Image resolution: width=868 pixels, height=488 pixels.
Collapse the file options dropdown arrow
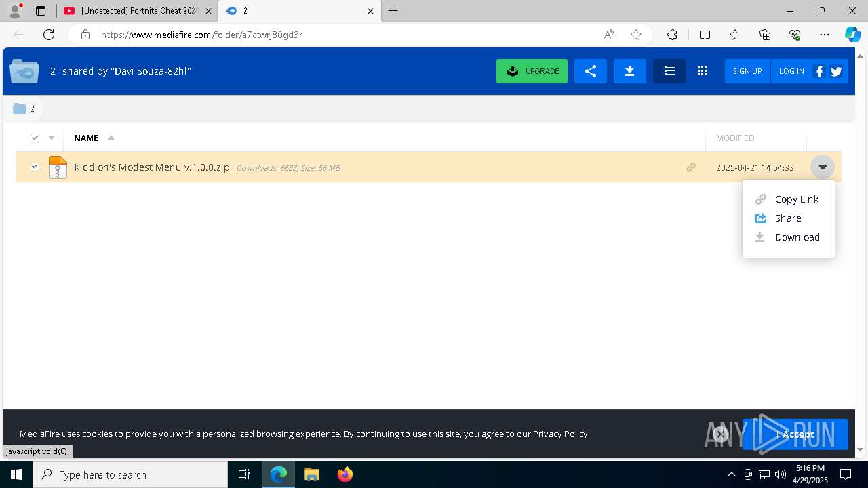coord(823,167)
